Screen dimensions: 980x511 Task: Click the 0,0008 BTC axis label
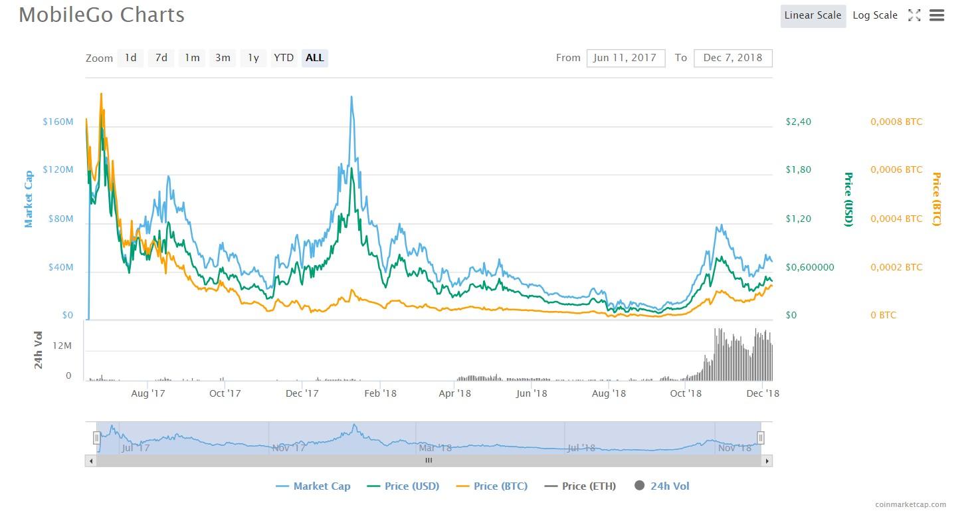point(896,122)
